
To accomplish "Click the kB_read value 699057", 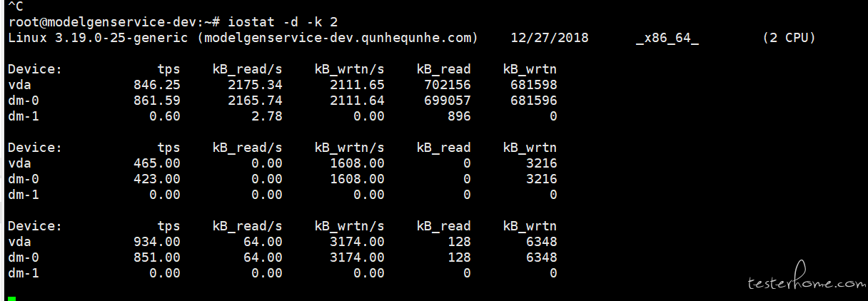I will coord(448,101).
